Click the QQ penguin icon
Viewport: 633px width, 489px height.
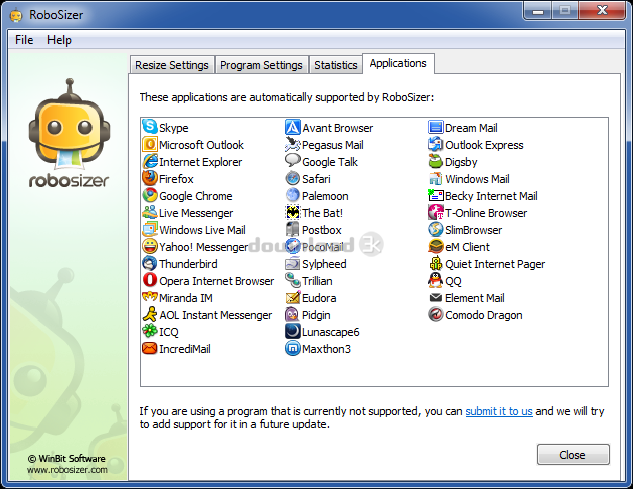click(436, 280)
